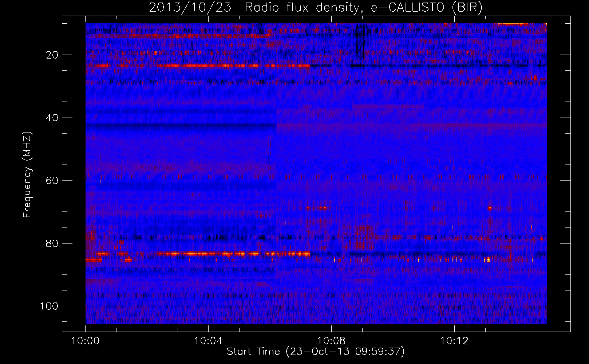The width and height of the screenshot is (589, 364).
Task: Click the 20 frequency tick label
Action: [x=52, y=55]
